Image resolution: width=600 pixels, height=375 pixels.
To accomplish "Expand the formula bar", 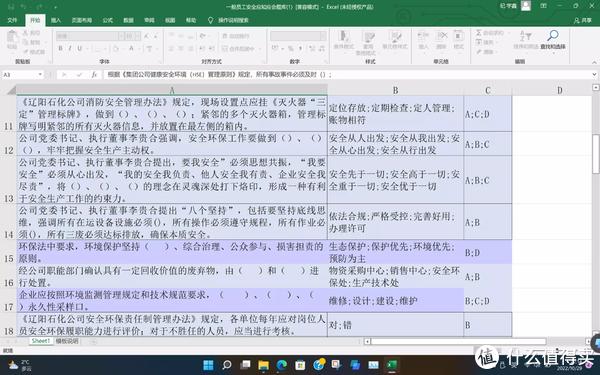I will pos(594,75).
